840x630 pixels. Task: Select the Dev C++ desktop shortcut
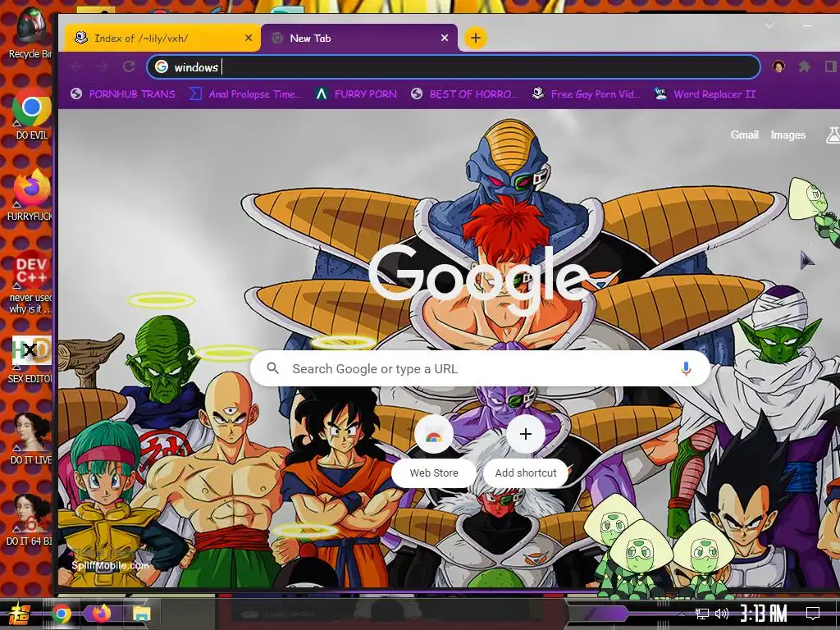[30, 282]
